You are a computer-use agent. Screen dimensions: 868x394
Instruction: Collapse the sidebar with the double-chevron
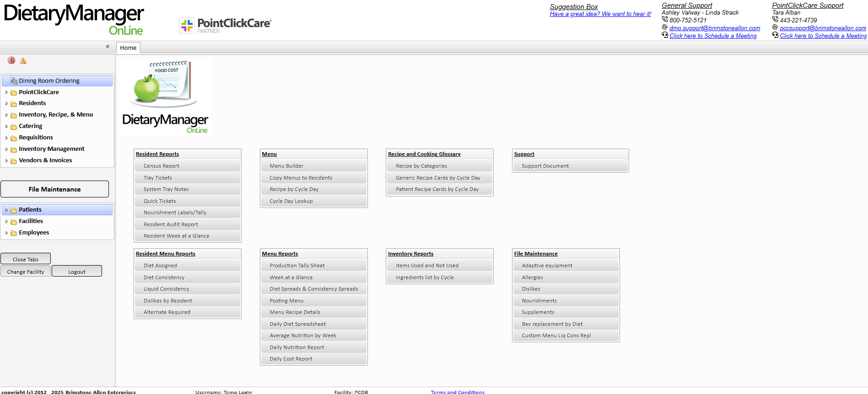click(x=108, y=46)
